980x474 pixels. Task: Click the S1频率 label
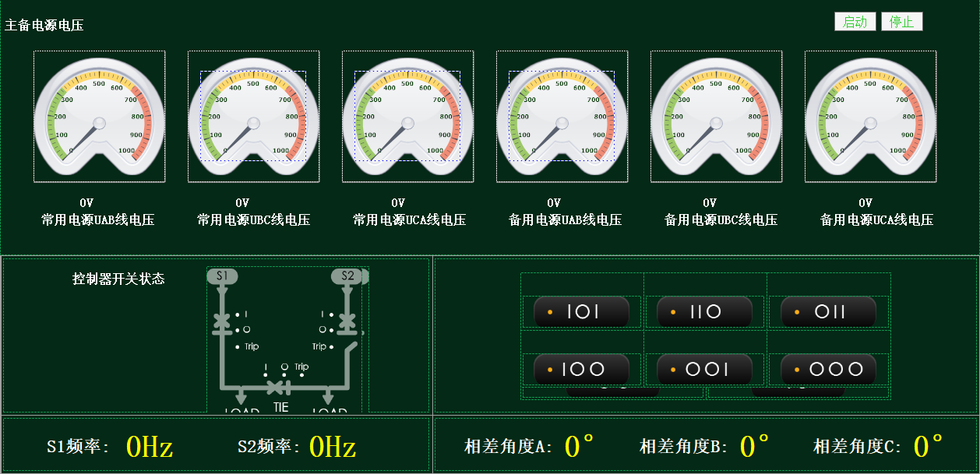tap(79, 447)
